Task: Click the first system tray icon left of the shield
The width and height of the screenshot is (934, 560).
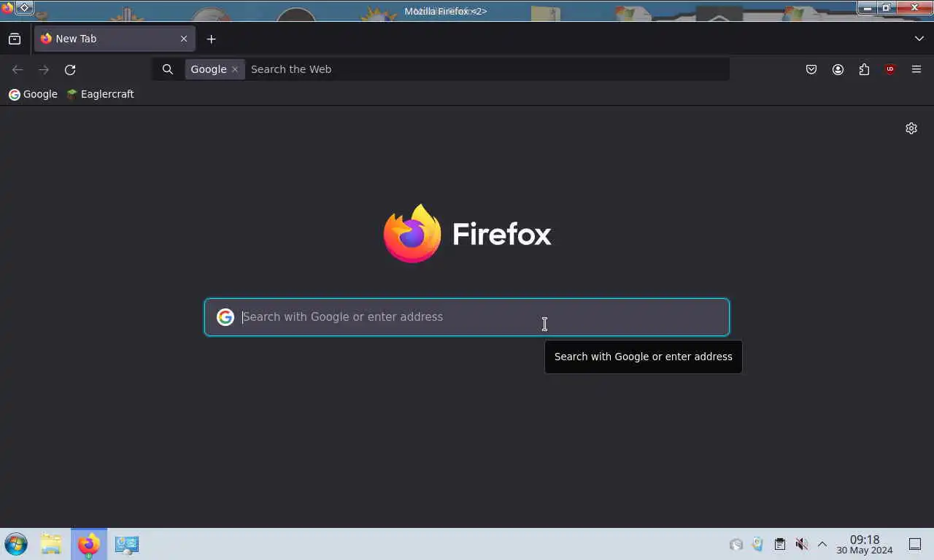Action: pos(736,544)
